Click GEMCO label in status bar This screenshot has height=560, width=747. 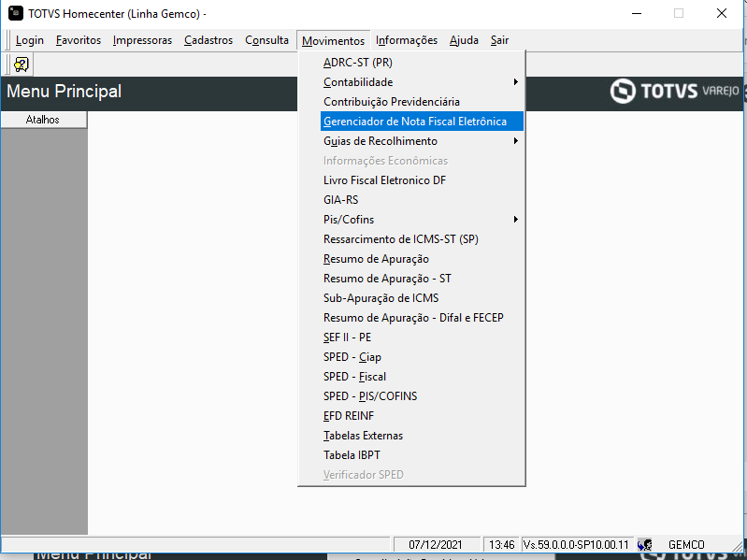tap(686, 544)
